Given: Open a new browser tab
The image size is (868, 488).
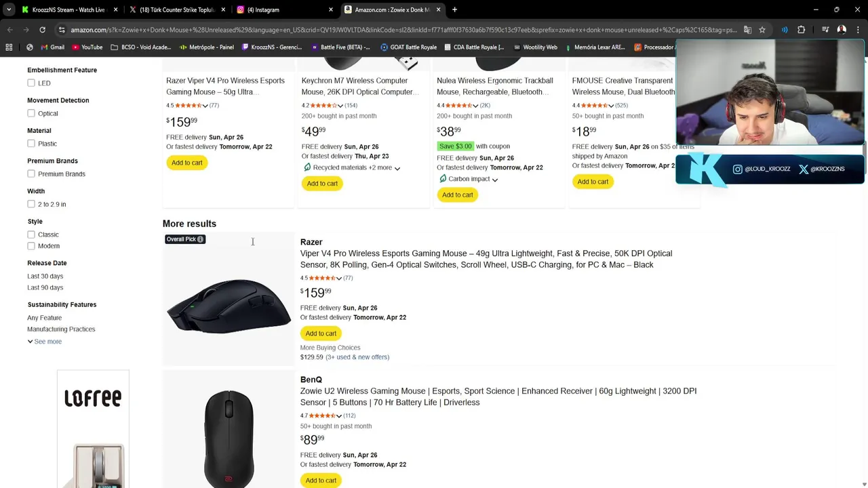Looking at the screenshot, I should pyautogui.click(x=454, y=9).
